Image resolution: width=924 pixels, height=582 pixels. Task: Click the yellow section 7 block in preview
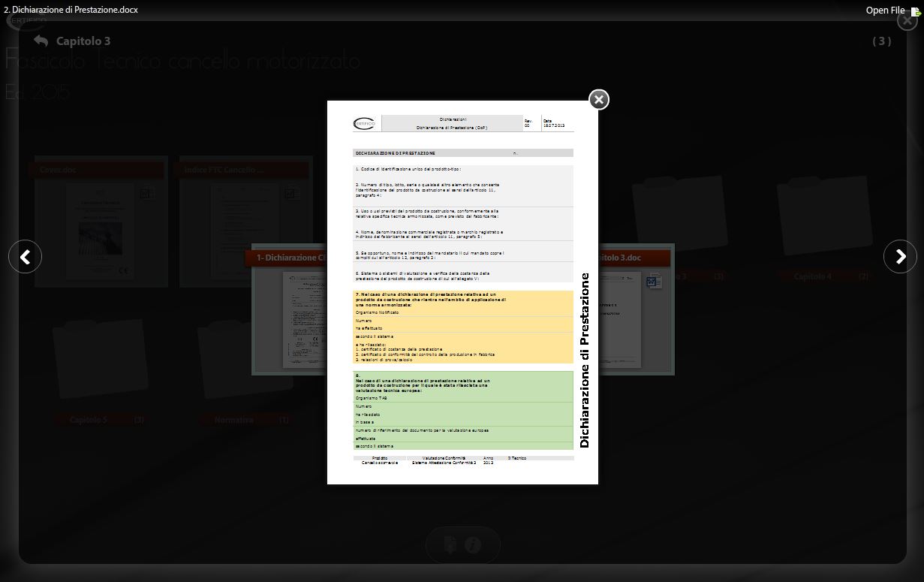pyautogui.click(x=463, y=327)
